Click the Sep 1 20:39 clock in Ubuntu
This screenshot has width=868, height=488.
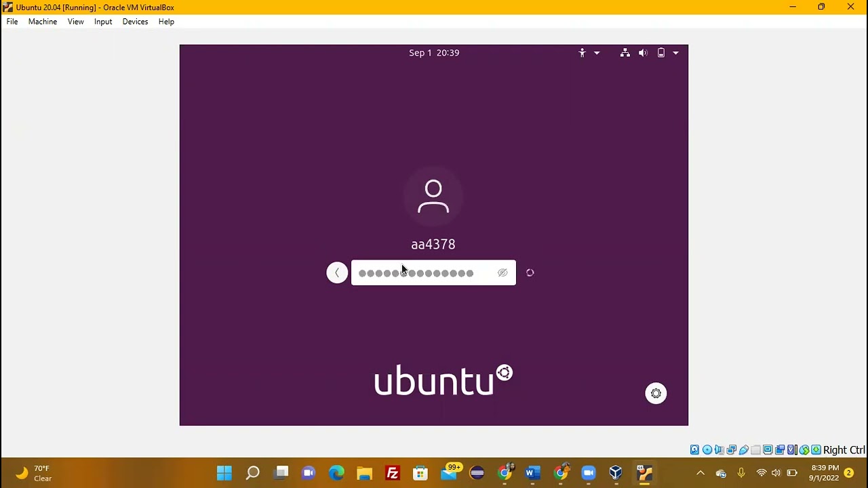(434, 53)
